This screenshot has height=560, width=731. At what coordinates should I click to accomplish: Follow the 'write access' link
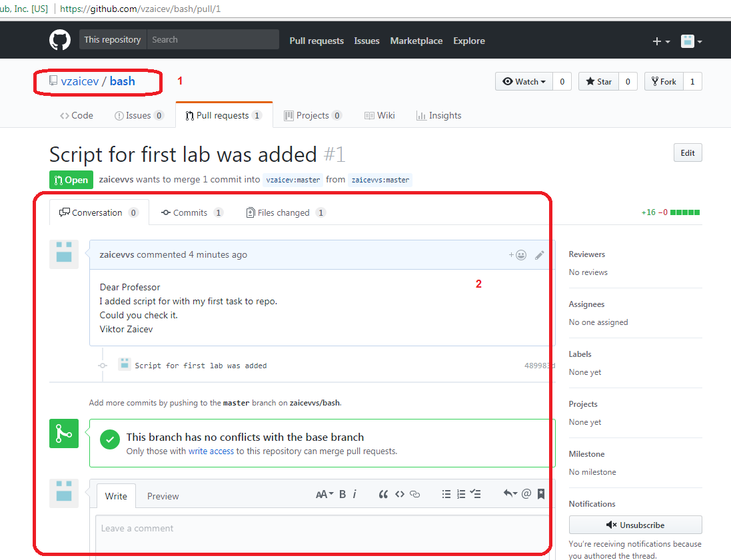tap(211, 451)
